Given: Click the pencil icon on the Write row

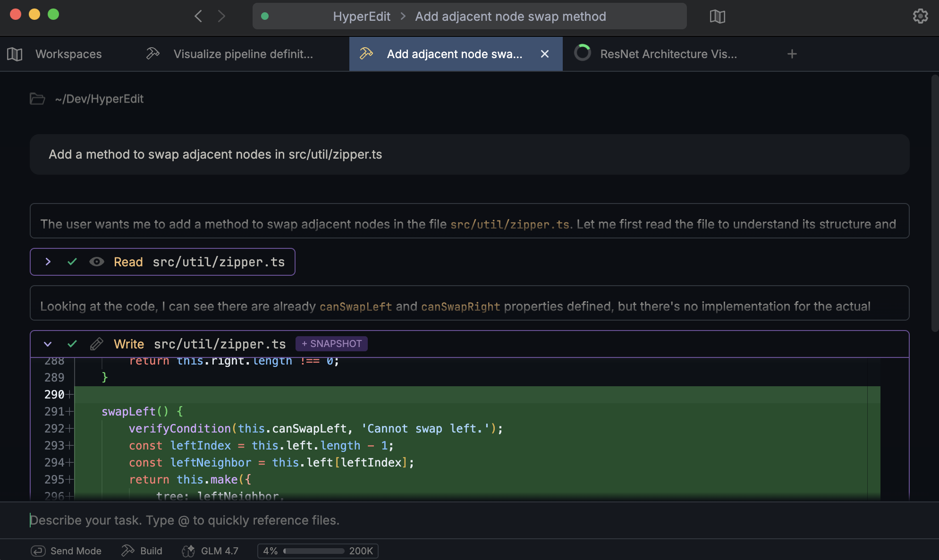Looking at the screenshot, I should pyautogui.click(x=96, y=344).
